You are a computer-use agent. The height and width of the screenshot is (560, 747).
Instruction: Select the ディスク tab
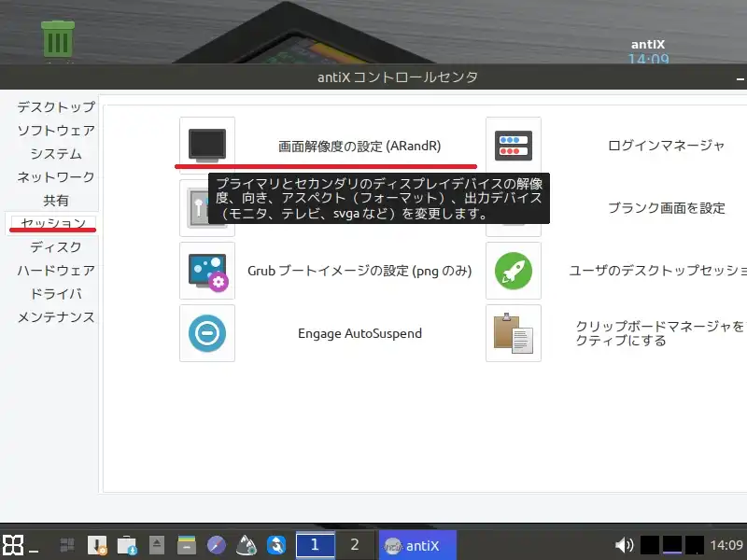(x=55, y=247)
